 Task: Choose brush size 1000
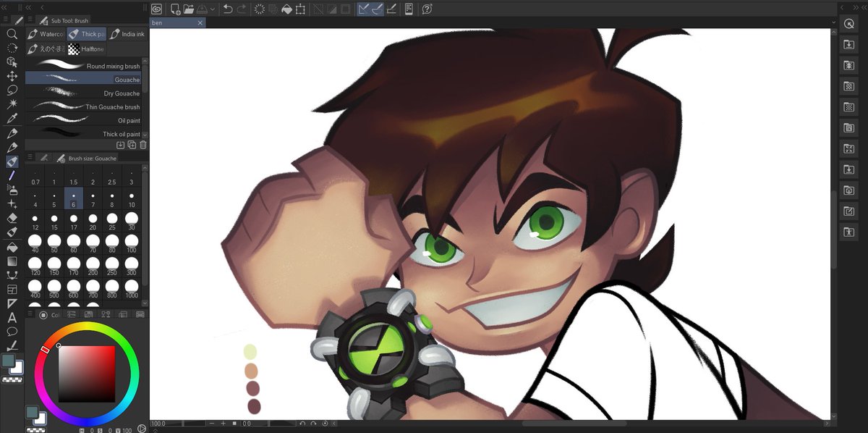click(x=131, y=290)
